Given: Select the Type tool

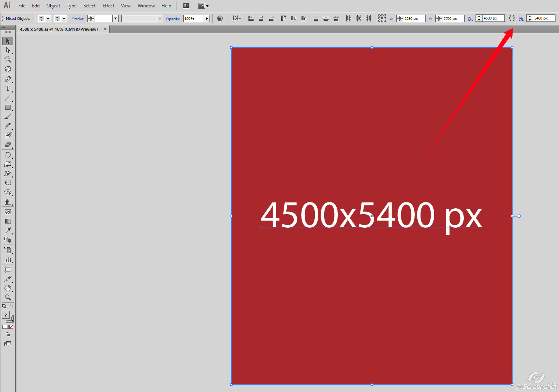Looking at the screenshot, I should click(8, 89).
